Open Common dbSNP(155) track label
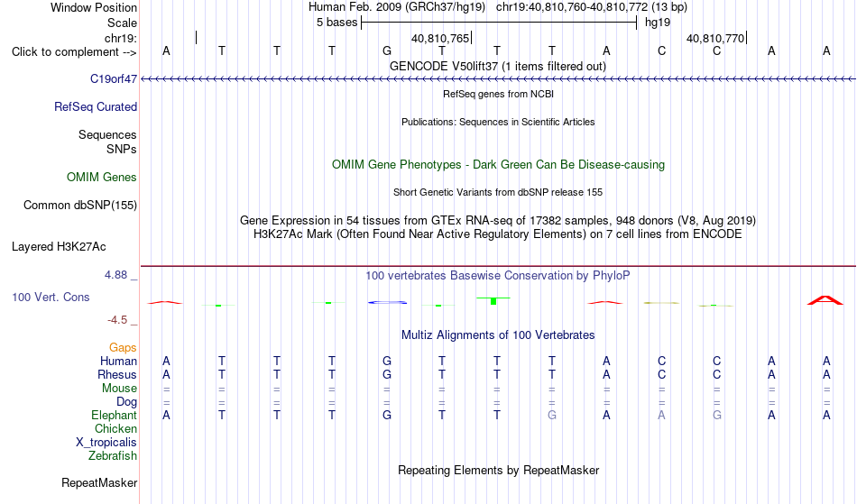The image size is (857, 504). (x=80, y=206)
